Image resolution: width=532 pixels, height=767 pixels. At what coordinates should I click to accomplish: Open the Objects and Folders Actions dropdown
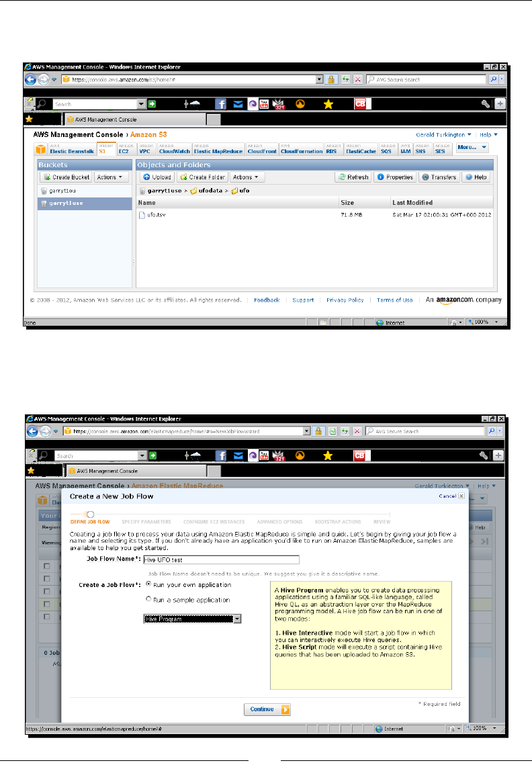pyautogui.click(x=247, y=177)
